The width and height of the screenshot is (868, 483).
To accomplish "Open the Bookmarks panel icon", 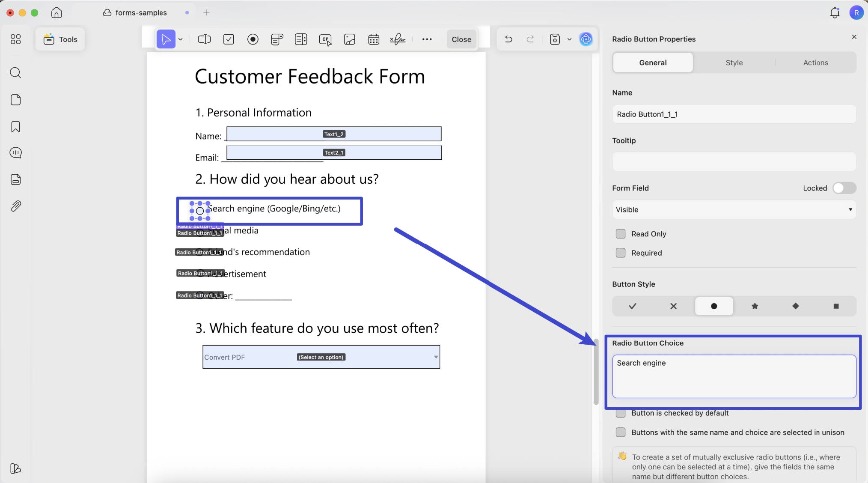I will 15,127.
